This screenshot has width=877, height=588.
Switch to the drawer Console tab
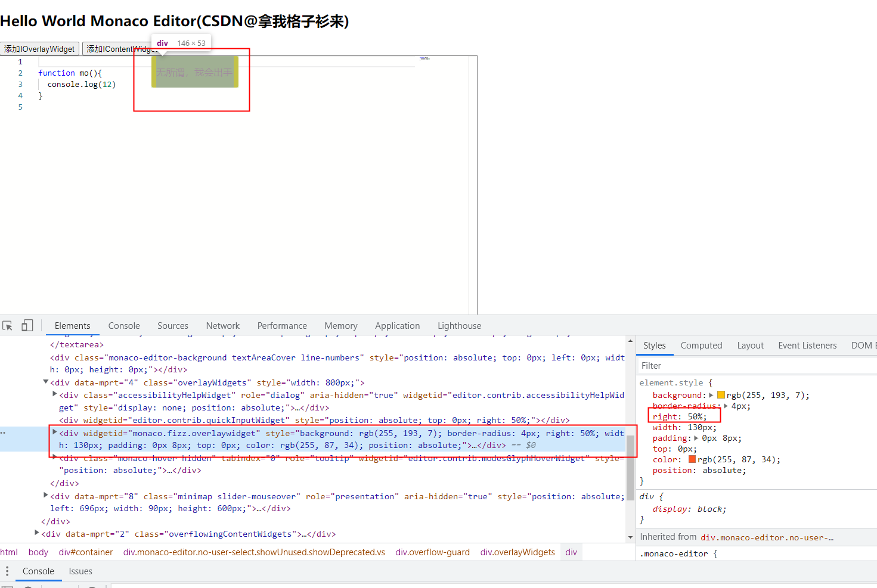click(38, 571)
